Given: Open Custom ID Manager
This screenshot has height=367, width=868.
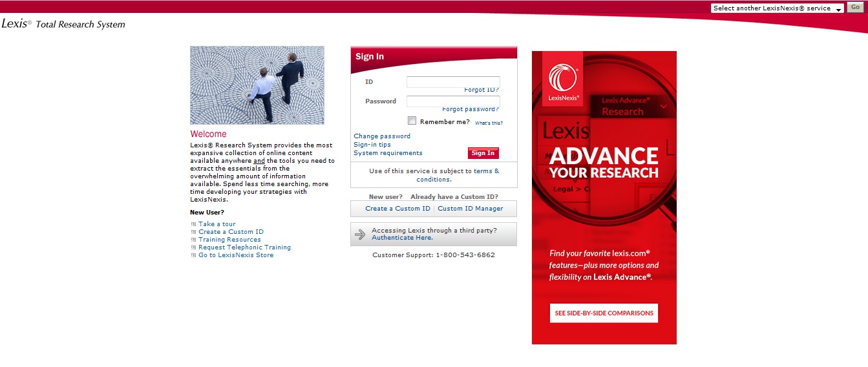Looking at the screenshot, I should click(x=471, y=209).
